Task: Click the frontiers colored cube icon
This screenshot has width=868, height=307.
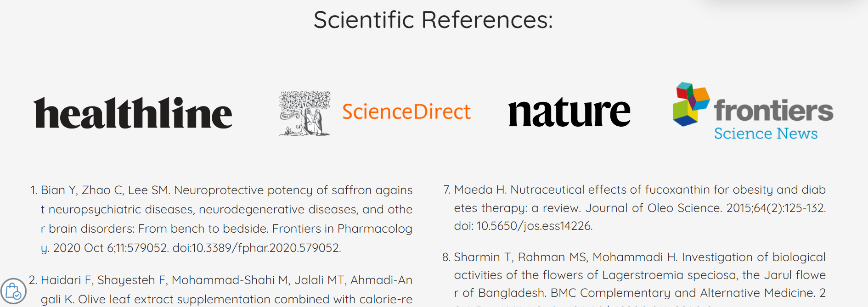Action: pos(691,104)
